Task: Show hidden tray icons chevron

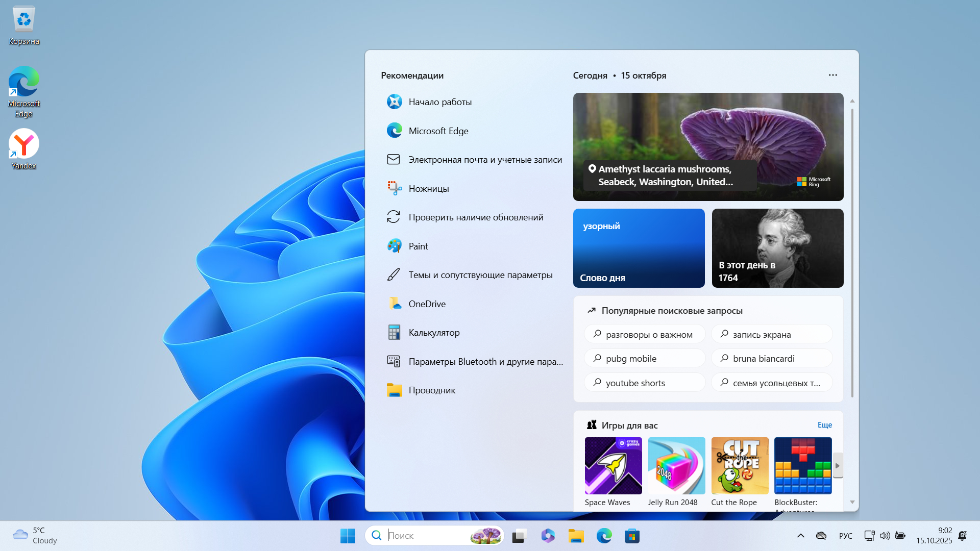Action: (x=800, y=536)
